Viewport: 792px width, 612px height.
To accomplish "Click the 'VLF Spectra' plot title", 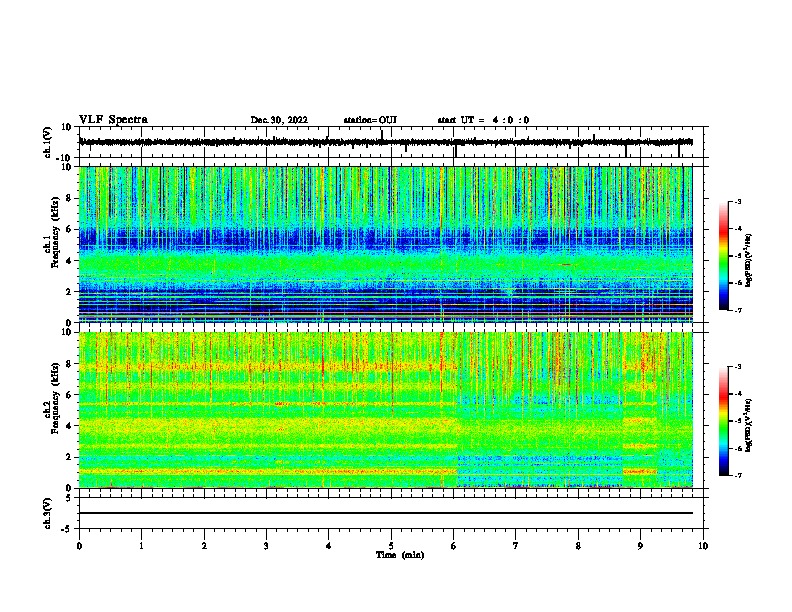I will (113, 120).
